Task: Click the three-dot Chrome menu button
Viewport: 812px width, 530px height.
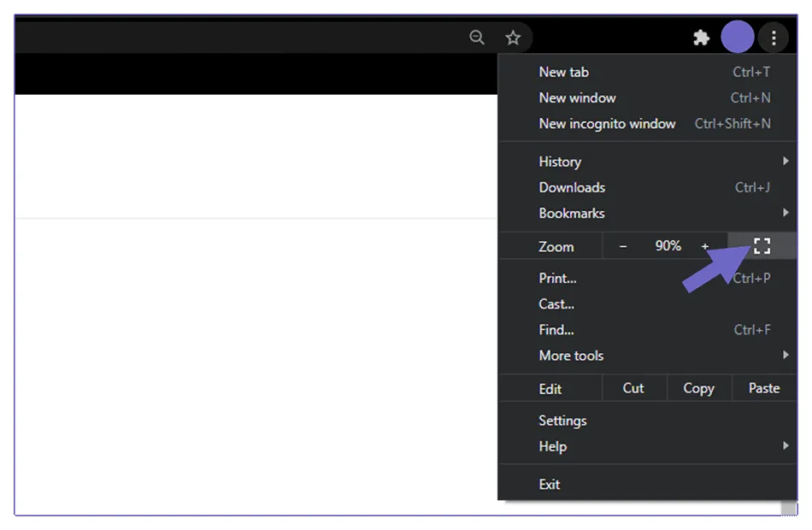Action: [x=774, y=38]
